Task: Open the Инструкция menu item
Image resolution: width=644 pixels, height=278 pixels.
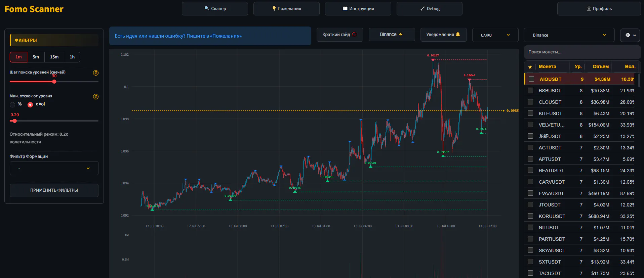Action: pos(358,9)
